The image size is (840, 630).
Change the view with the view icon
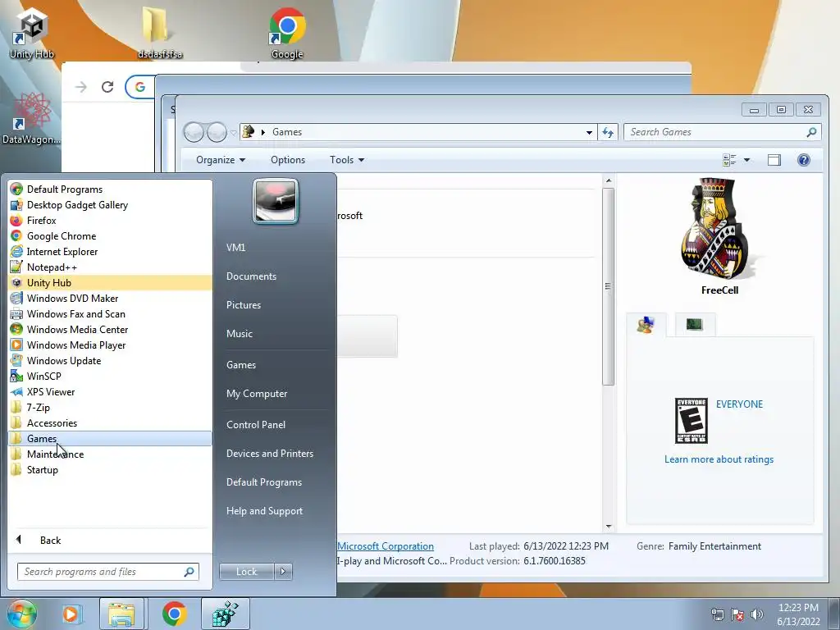coord(729,160)
